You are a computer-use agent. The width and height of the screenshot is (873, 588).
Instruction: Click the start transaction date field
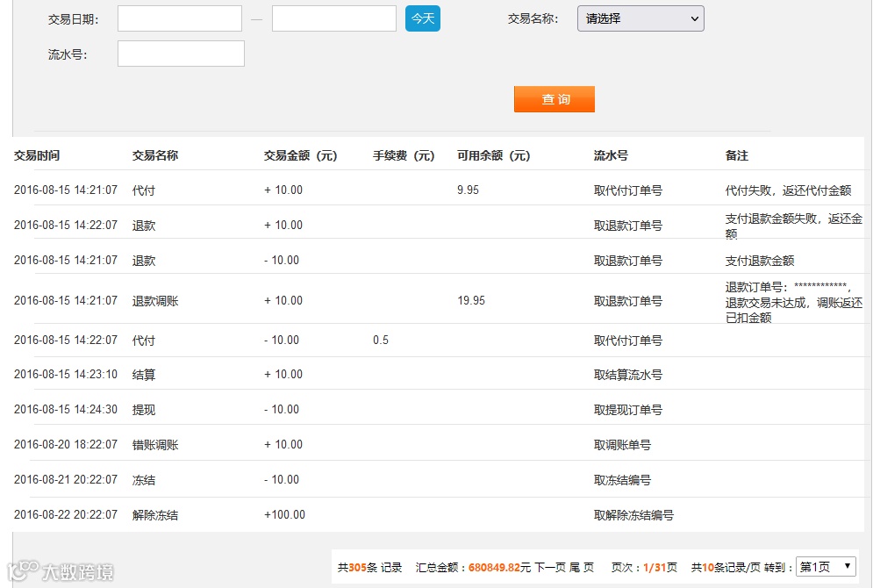pos(180,18)
